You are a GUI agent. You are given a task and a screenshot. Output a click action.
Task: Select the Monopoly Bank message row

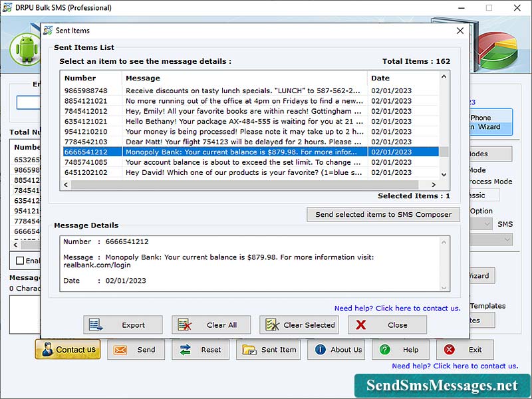tap(251, 152)
